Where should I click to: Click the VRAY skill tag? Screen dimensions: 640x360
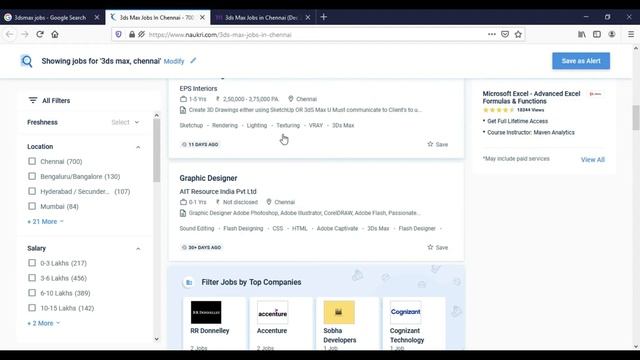(316, 125)
